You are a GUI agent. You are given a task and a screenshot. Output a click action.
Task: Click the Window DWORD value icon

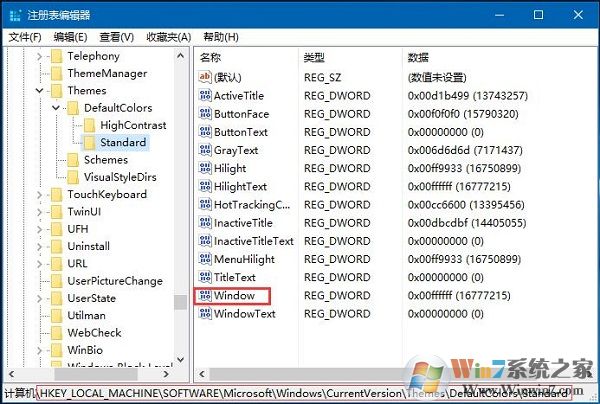click(205, 295)
